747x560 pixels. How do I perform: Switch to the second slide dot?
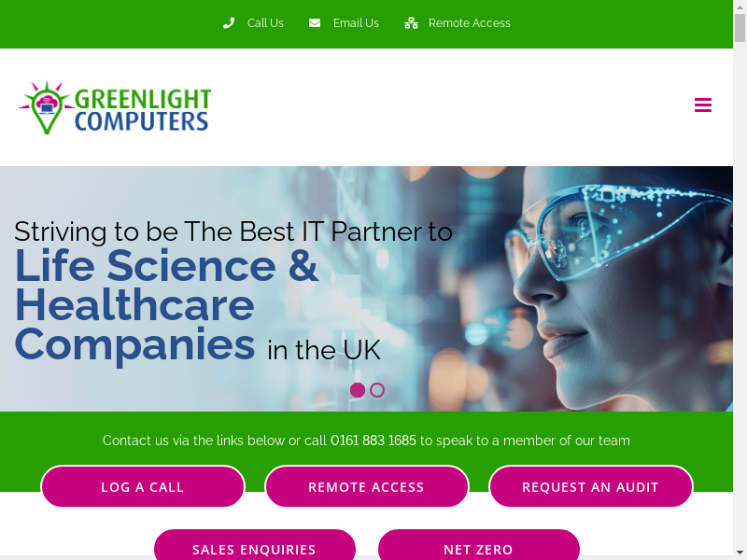377,390
